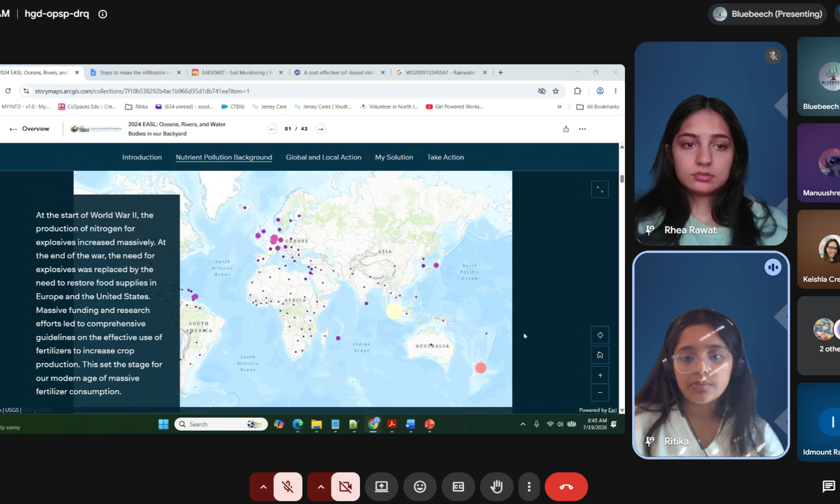Open new browser tab plus button
This screenshot has height=504, width=840.
[x=501, y=73]
